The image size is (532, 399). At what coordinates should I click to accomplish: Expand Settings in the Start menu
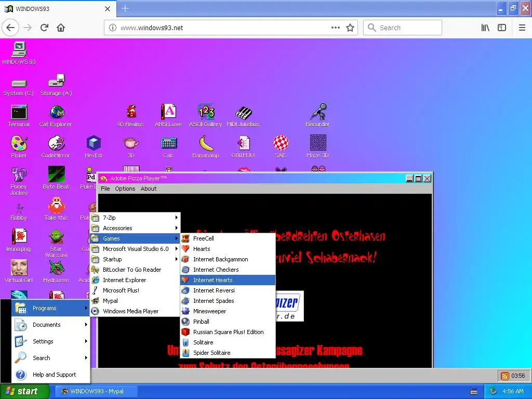pos(50,341)
